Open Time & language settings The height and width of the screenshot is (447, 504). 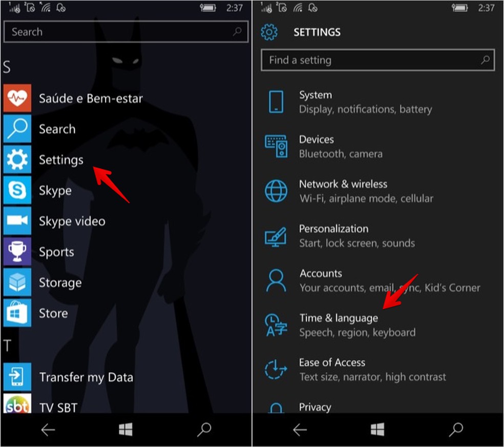[377, 325]
